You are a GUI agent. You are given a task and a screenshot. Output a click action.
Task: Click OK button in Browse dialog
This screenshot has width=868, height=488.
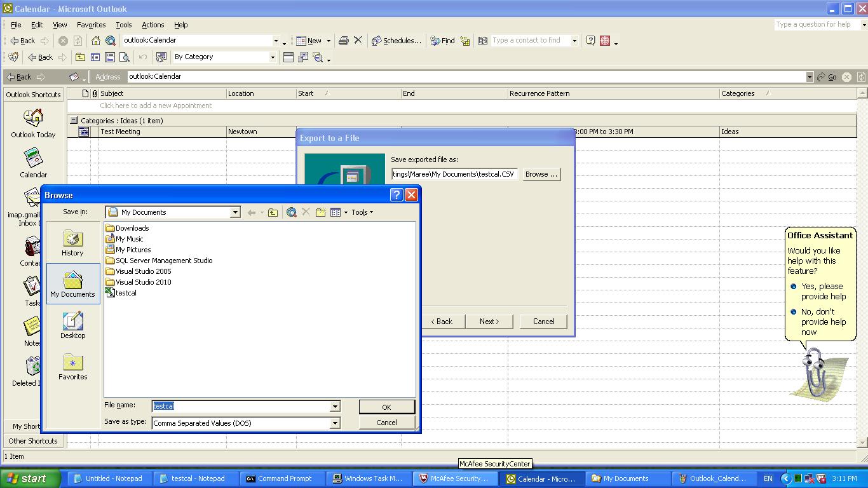(x=386, y=407)
